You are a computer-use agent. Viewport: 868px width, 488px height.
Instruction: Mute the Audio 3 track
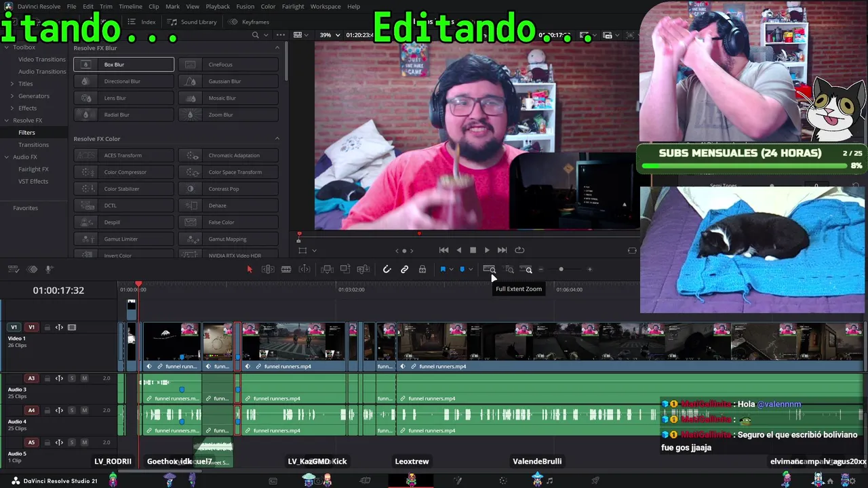coord(84,378)
